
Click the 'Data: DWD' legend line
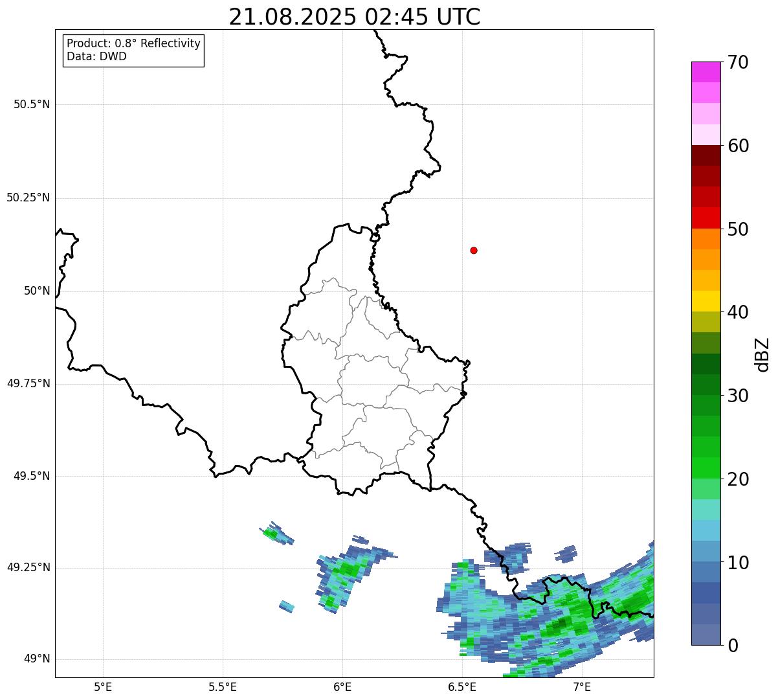96,56
